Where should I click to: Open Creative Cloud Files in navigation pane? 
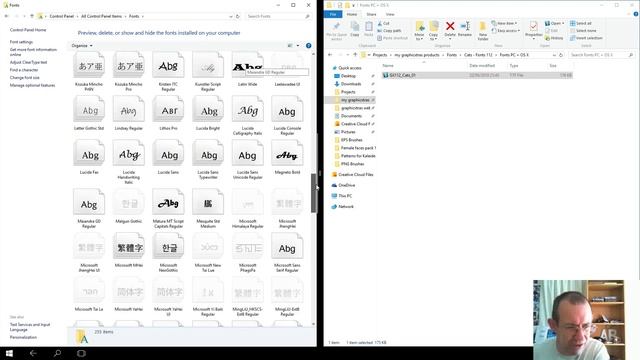[x=353, y=175]
